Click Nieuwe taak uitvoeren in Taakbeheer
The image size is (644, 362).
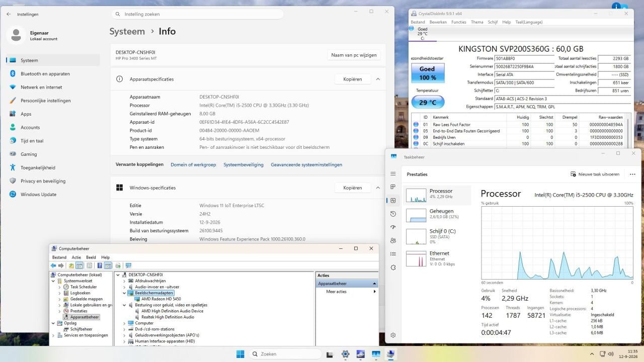point(595,174)
